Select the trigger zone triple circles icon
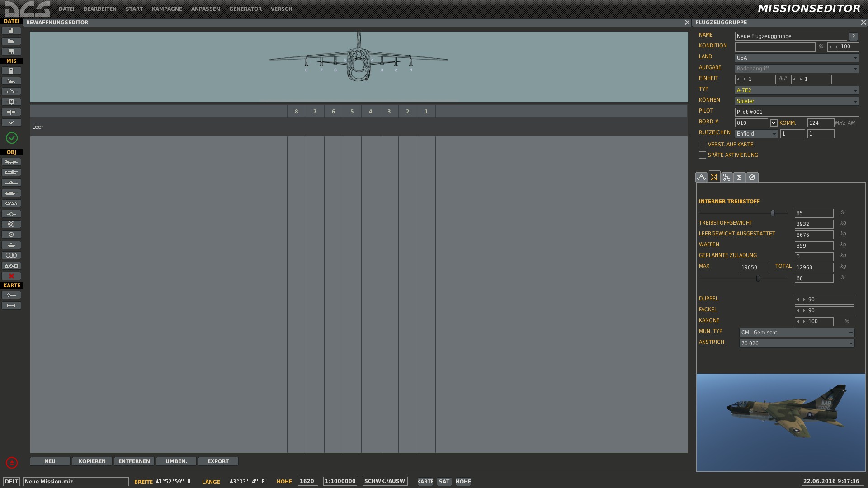This screenshot has width=868, height=488. 11,255
